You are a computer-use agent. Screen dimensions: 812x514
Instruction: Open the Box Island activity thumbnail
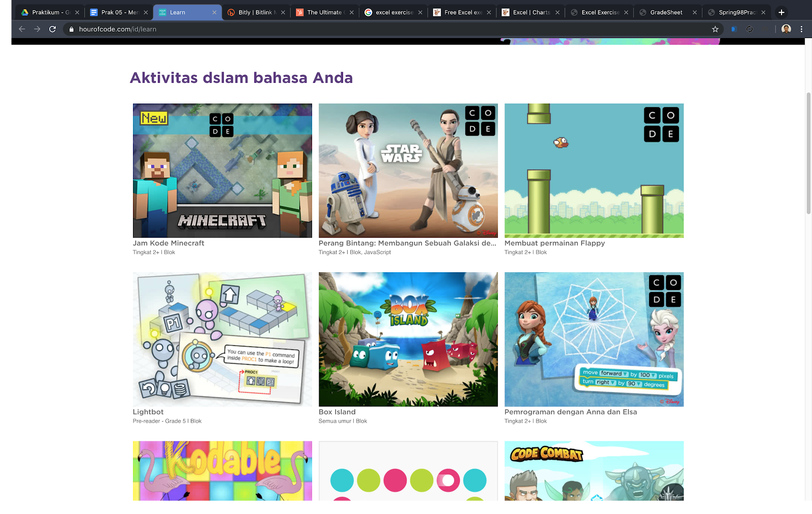pyautogui.click(x=408, y=339)
